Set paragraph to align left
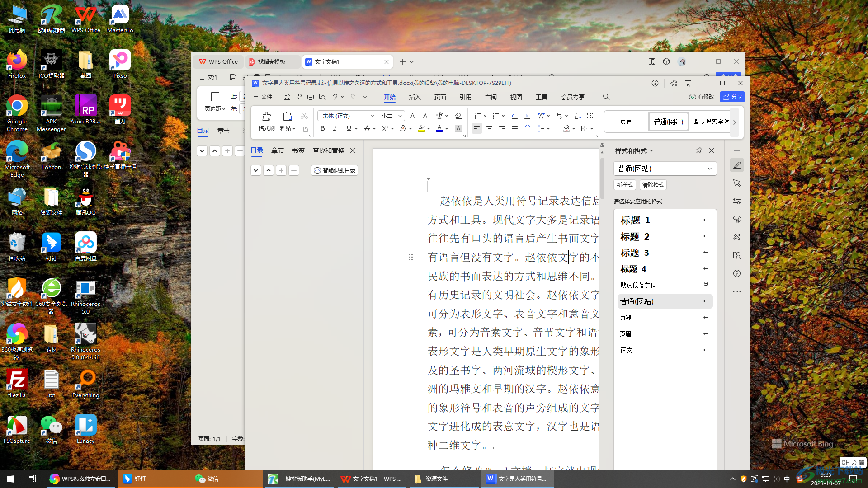Screen dimensions: 868x488 (476, 128)
